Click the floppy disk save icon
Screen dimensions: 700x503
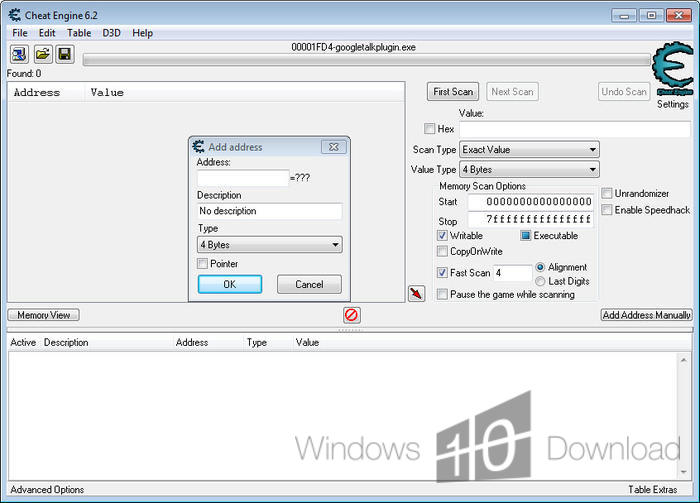(x=65, y=54)
